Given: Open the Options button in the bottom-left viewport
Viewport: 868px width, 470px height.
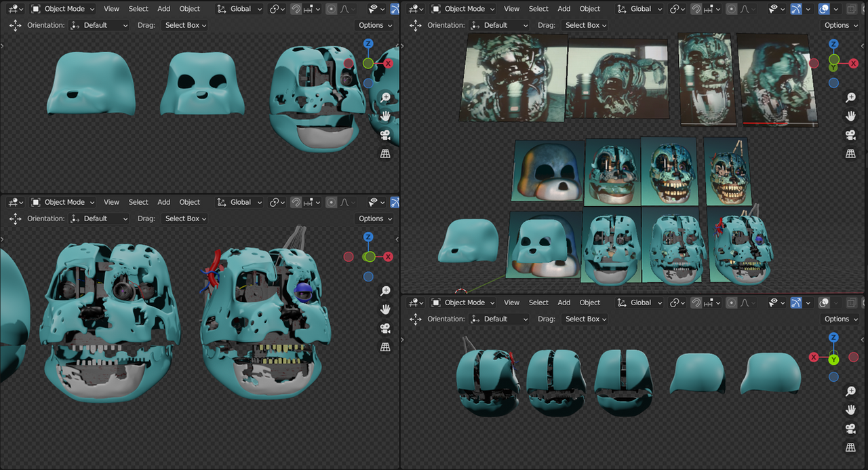Looking at the screenshot, I should tap(375, 218).
